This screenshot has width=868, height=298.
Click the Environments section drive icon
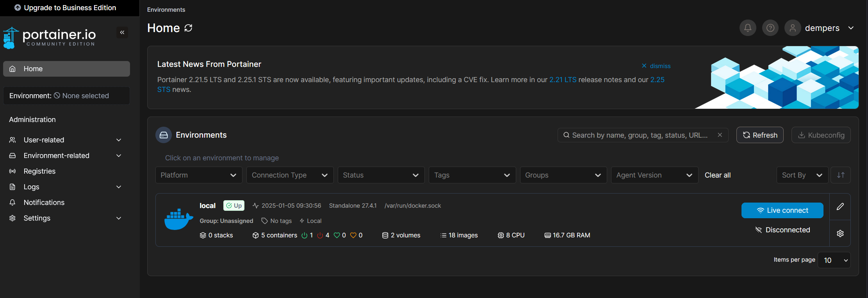(164, 135)
